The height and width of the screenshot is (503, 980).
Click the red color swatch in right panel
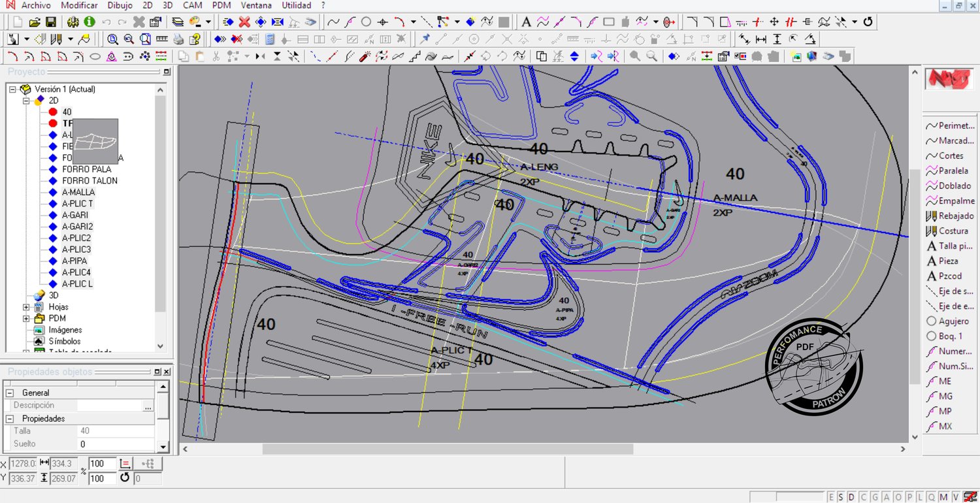coord(948,79)
